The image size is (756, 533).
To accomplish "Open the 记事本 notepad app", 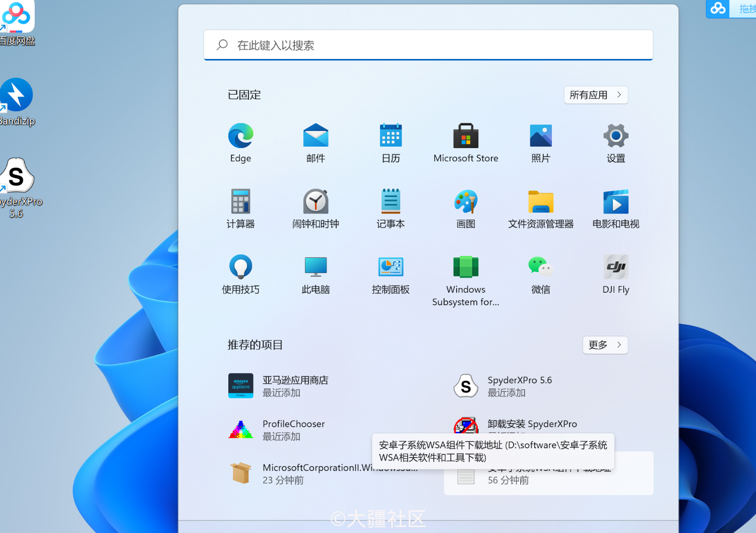I will [391, 209].
